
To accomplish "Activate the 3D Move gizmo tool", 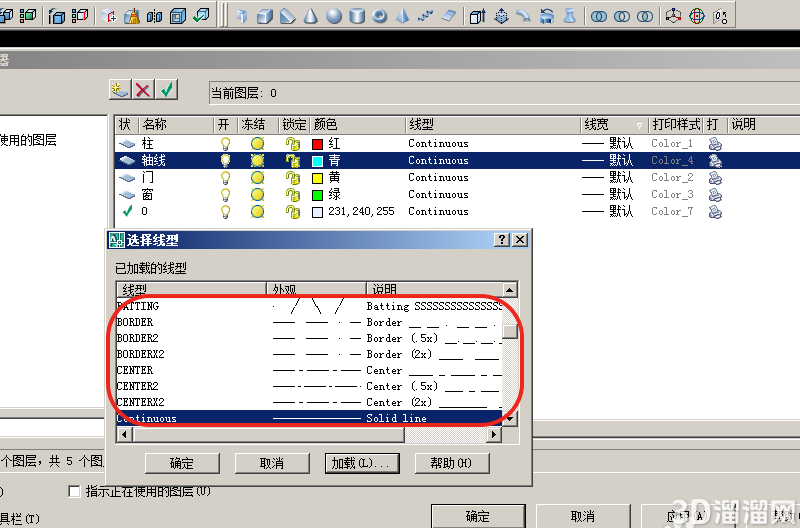I will click(673, 16).
